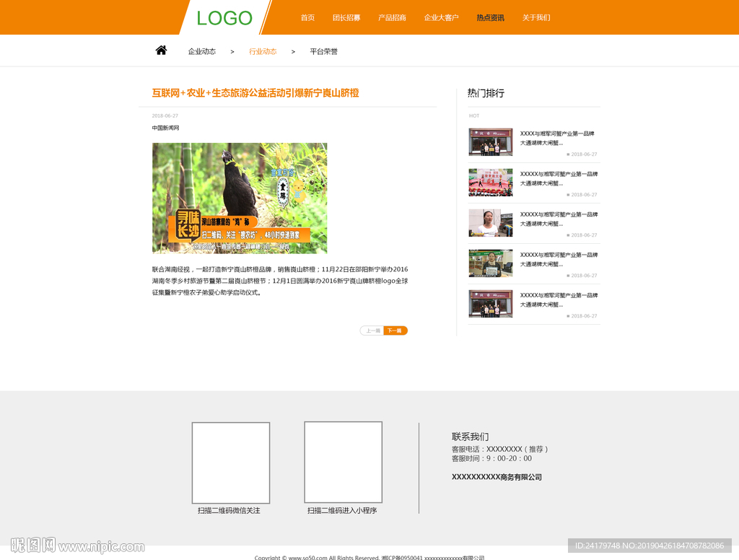Click the 上一篇 previous article button
Image resolution: width=739 pixels, height=560 pixels.
click(372, 331)
